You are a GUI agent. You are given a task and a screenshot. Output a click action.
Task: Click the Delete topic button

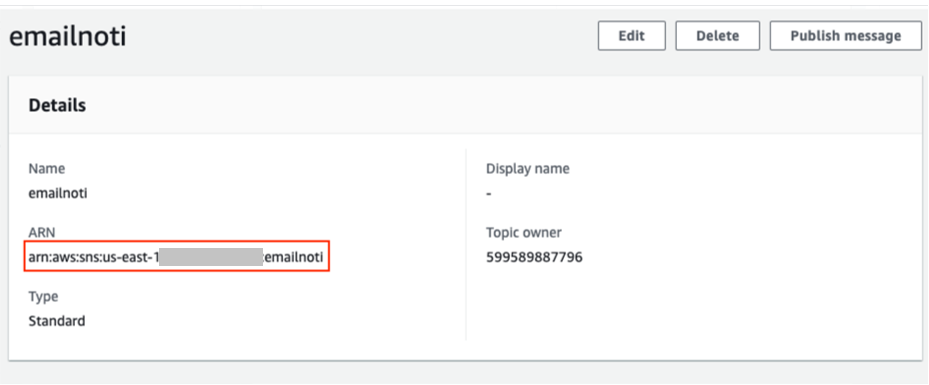coord(717,36)
